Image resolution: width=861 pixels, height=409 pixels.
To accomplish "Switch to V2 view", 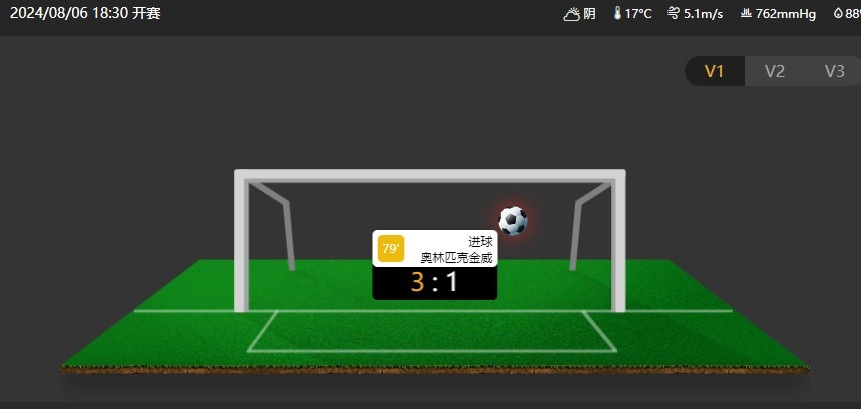I will coord(774,71).
